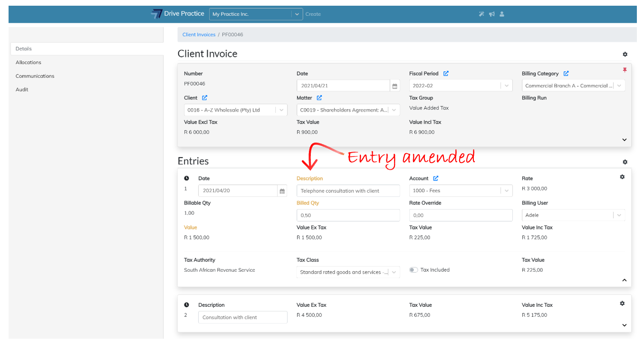Click the megaphone announcements icon in header
The height and width of the screenshot is (352, 644).
[491, 14]
